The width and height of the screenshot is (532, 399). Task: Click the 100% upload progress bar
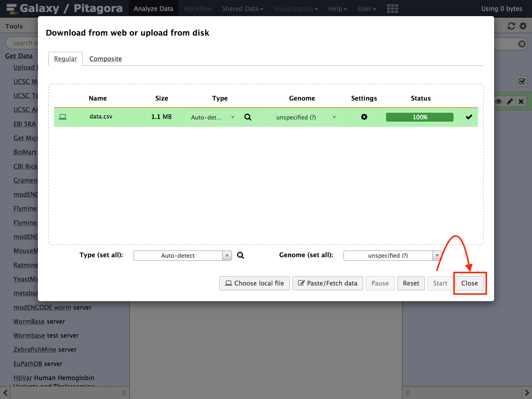tap(420, 117)
